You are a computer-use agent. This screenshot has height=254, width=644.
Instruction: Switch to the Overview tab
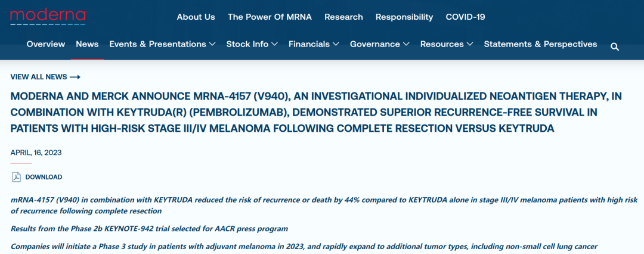point(46,44)
